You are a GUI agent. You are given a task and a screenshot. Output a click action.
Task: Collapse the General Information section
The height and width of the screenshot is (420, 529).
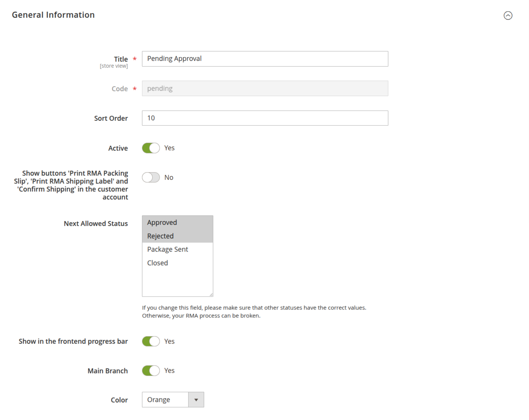(508, 16)
